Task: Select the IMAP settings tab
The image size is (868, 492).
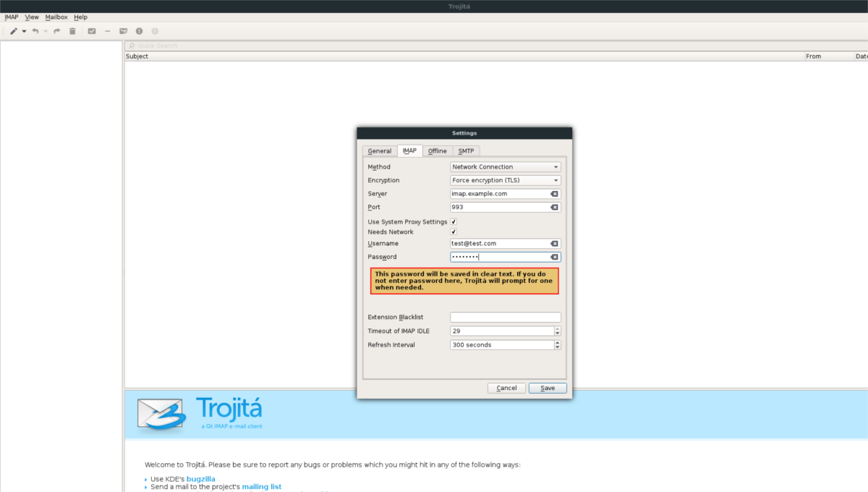Action: coord(409,150)
